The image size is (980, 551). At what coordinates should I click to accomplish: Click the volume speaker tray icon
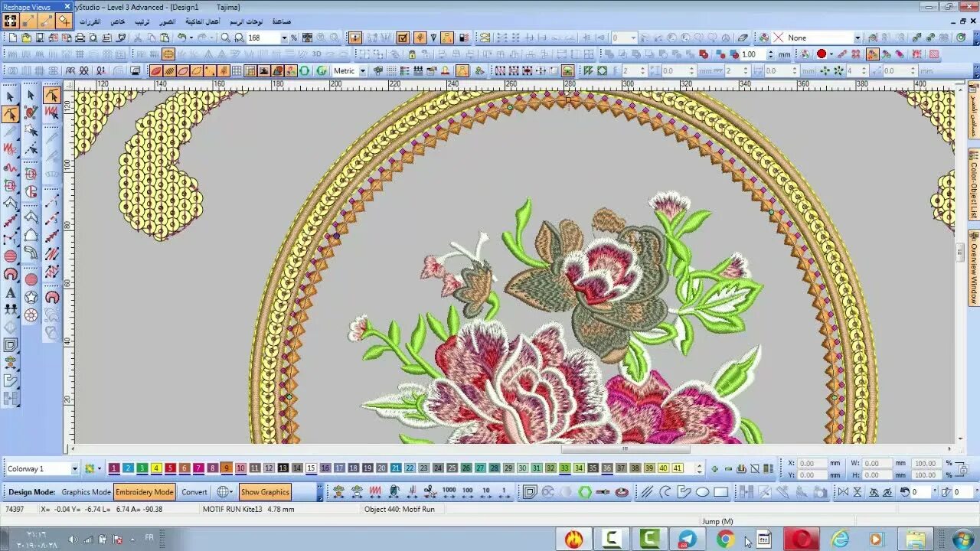(x=73, y=540)
